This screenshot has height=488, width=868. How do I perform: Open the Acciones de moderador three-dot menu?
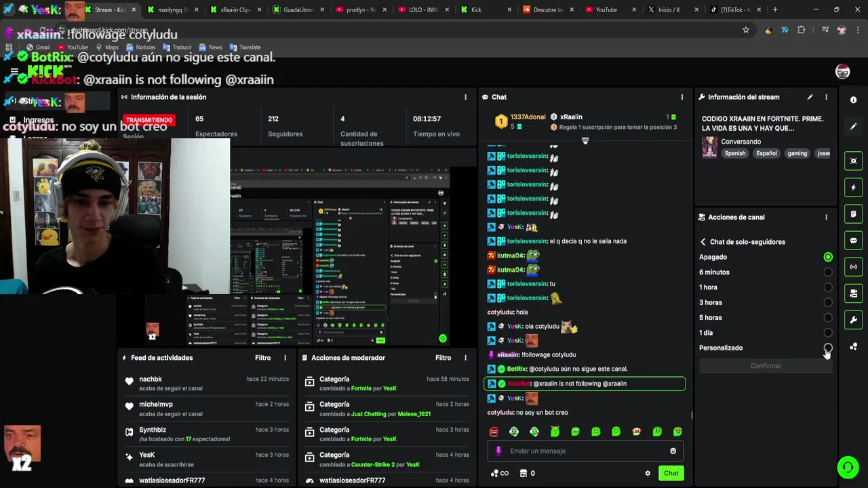coord(465,358)
